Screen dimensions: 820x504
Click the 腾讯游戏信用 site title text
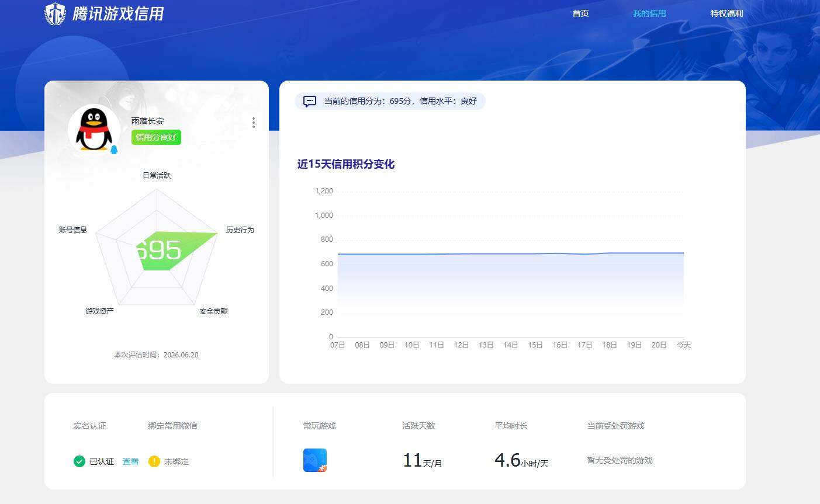(x=118, y=13)
